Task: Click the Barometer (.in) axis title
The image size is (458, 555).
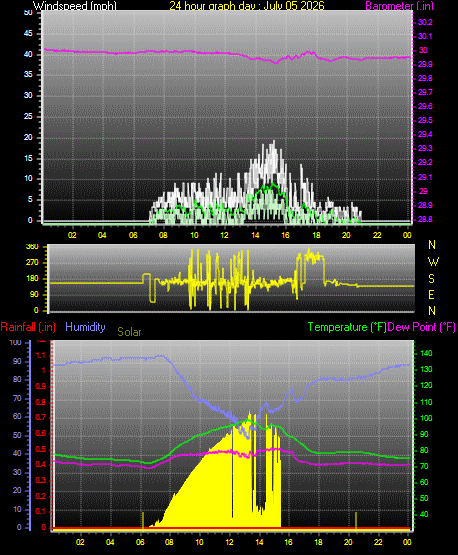Action: [399, 6]
